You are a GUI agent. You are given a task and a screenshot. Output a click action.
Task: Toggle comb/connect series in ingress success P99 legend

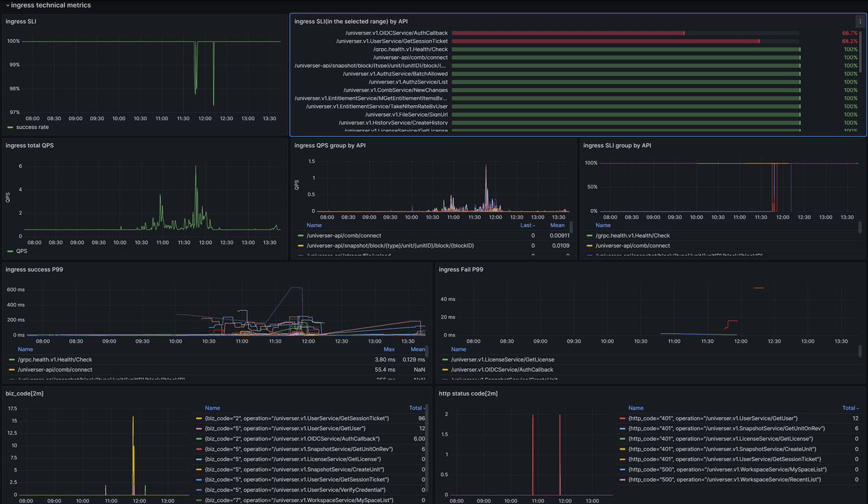click(x=55, y=370)
